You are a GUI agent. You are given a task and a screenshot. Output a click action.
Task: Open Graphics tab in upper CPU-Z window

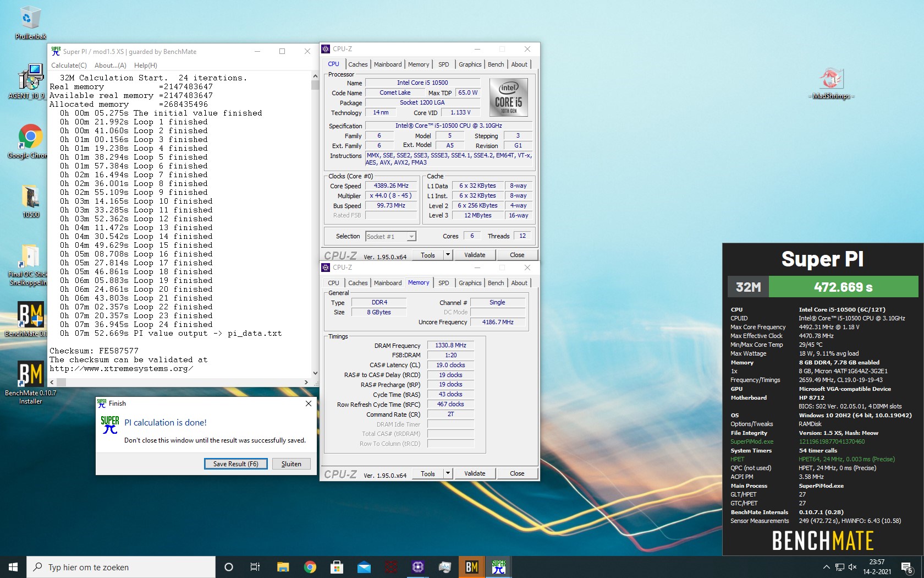[x=470, y=64]
